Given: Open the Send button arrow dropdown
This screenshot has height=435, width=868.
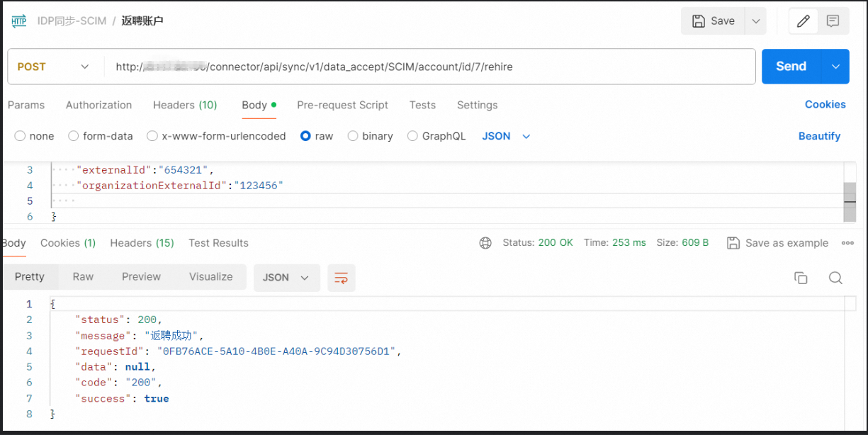Looking at the screenshot, I should (x=835, y=67).
